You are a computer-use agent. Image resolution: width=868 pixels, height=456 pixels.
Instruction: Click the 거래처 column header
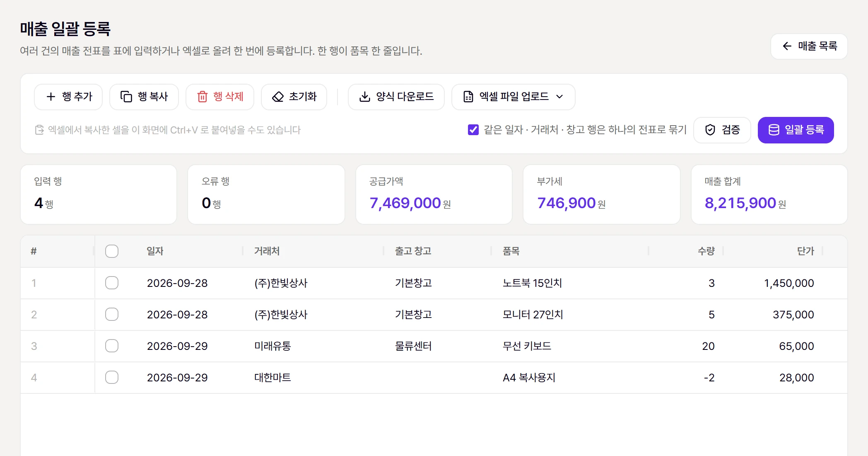coord(267,251)
